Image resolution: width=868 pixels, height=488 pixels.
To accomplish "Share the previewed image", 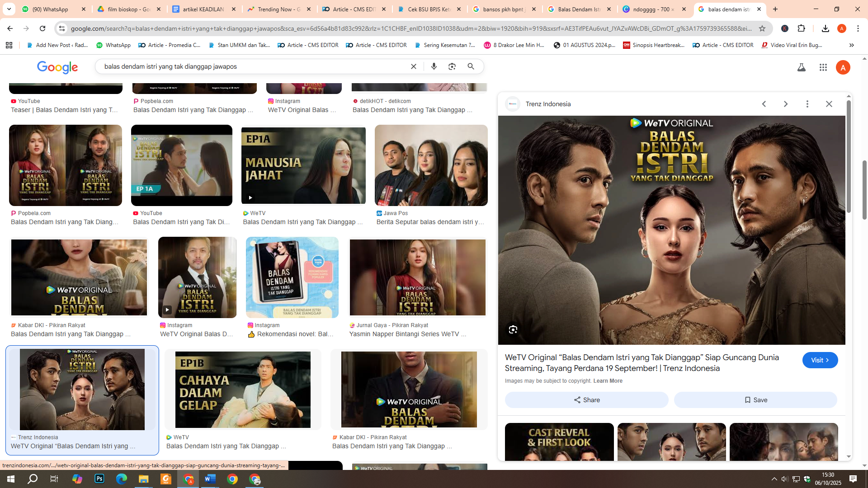I will click(x=587, y=400).
